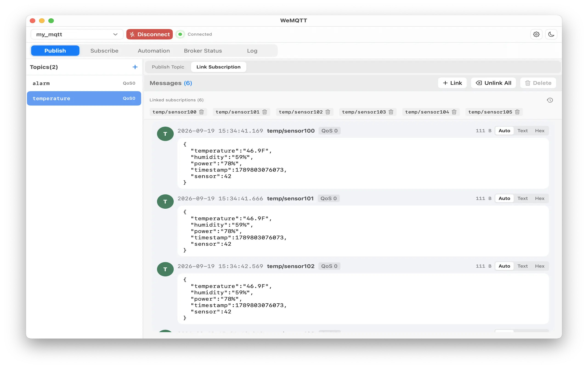The height and width of the screenshot is (368, 588).
Task: Switch temp/sensor100 message to Hex view
Action: (540, 131)
